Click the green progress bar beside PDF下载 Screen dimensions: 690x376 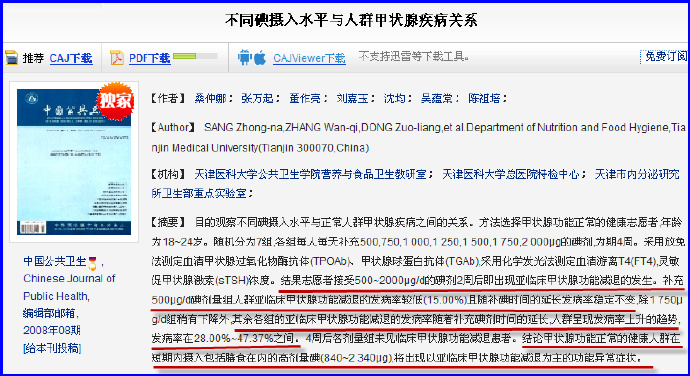click(195, 56)
